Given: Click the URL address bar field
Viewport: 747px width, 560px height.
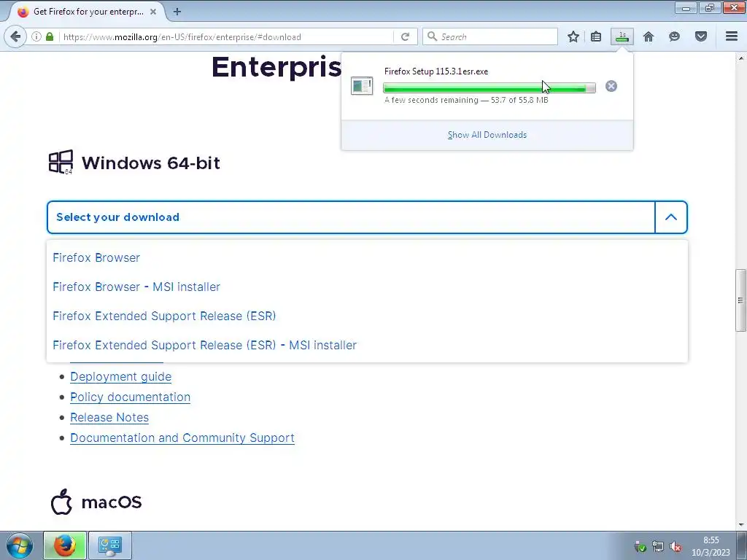Looking at the screenshot, I should 228,36.
